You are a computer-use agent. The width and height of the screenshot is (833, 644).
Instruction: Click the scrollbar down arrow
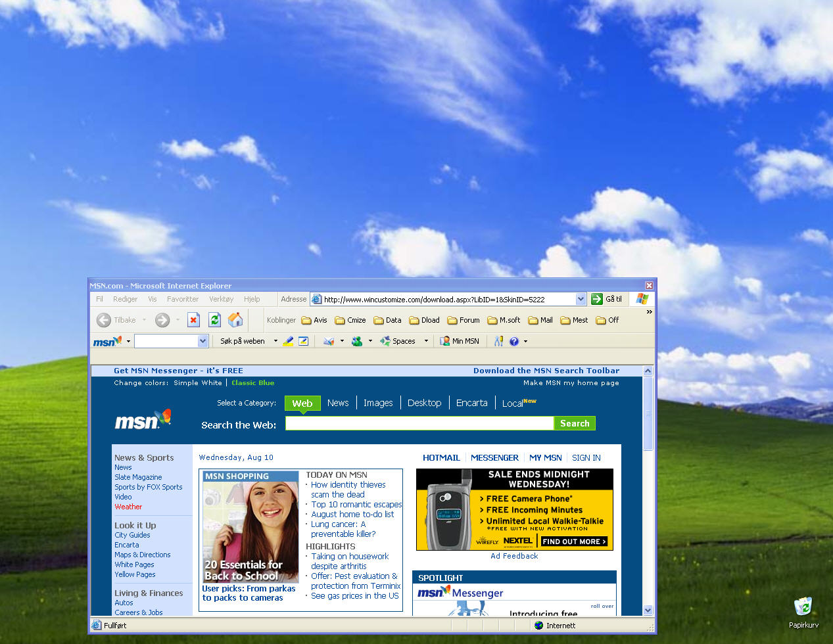[x=648, y=610]
